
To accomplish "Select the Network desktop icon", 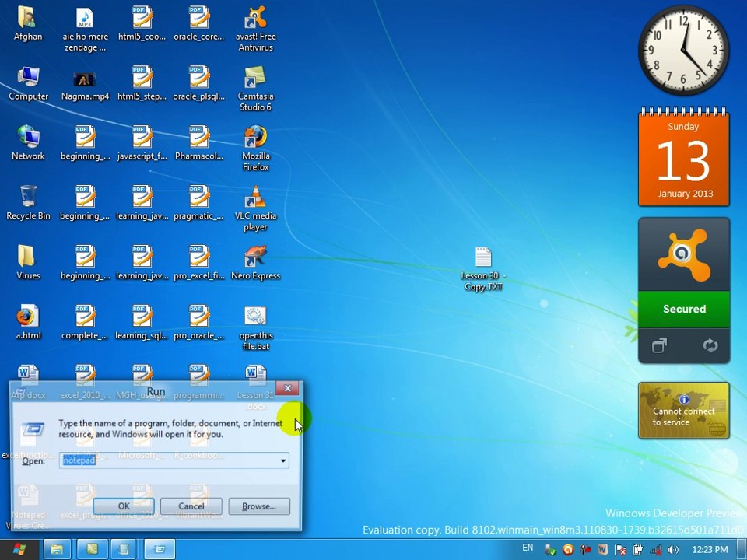I will tap(28, 143).
